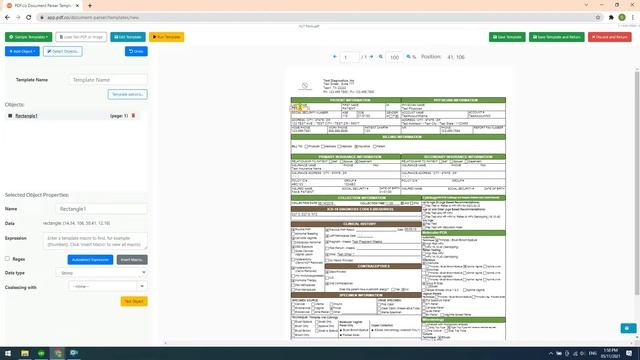Open Template options button

[x=128, y=94]
